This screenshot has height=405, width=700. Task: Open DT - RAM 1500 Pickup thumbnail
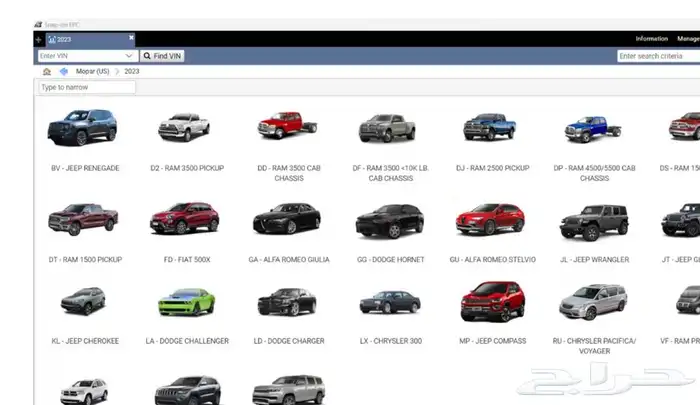[83, 219]
